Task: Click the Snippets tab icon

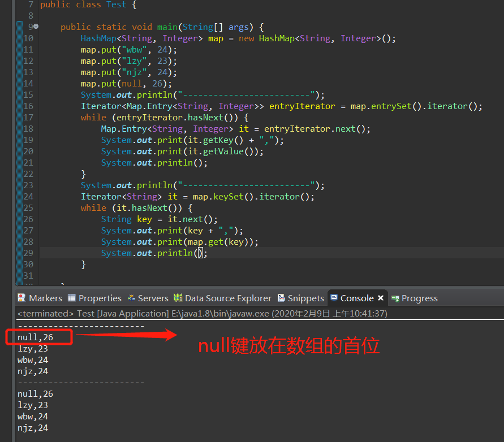Action: point(281,298)
